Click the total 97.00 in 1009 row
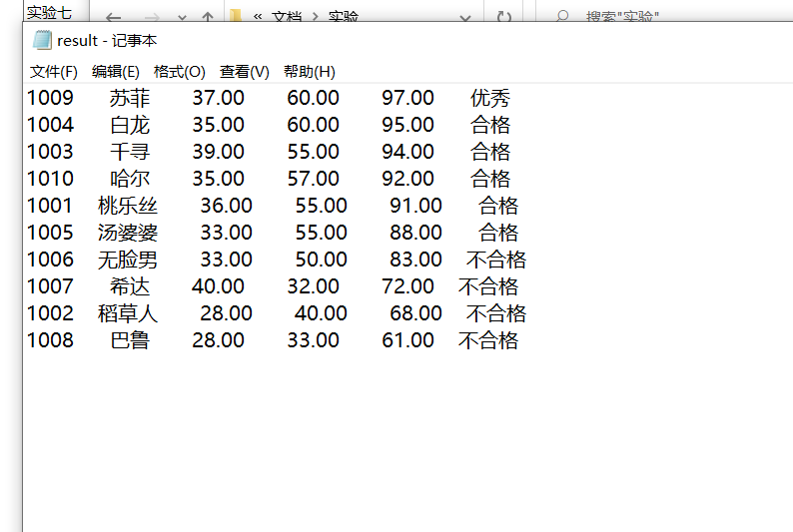Screen dimensions: 793x532 tap(407, 98)
